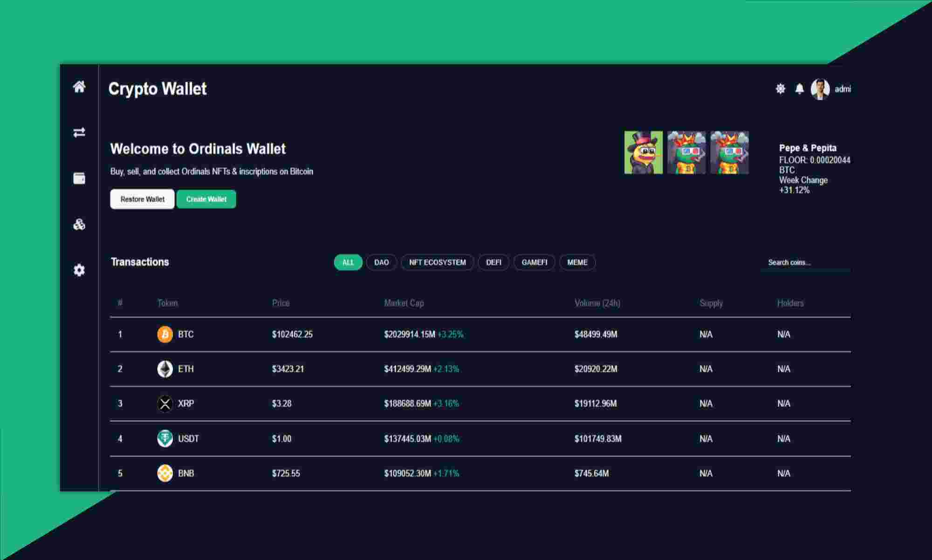This screenshot has height=560, width=932.
Task: Click USDT volume $101749.83M
Action: click(598, 438)
